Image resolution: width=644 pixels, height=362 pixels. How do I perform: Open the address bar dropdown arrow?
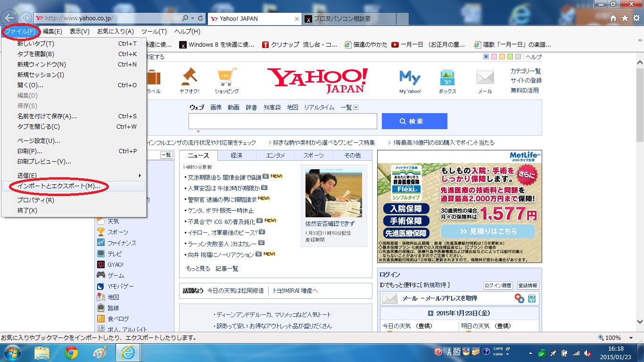[x=192, y=18]
